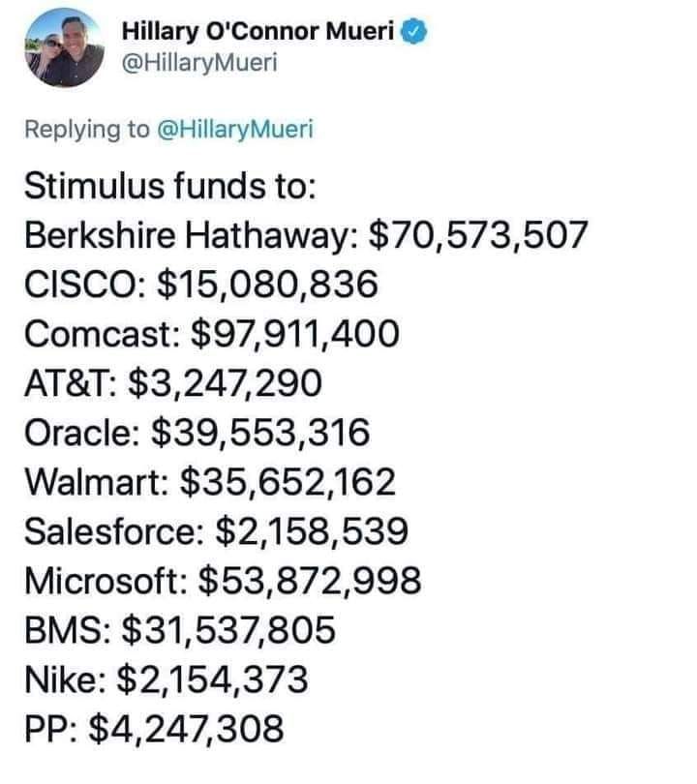This screenshot has width=697, height=784.
Task: Click the Nike $2,154,373 line
Action: pos(167,679)
